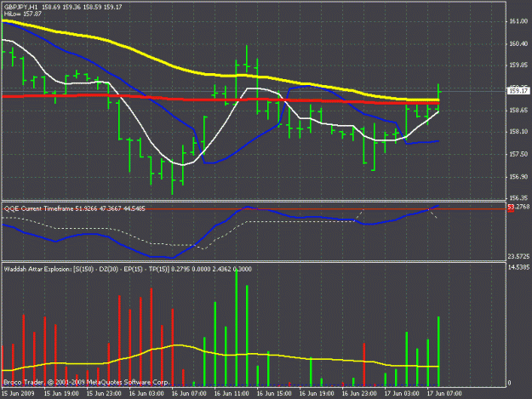Click the HiLo= 157.87 label
Screen dimensions: 532x399
[x=23, y=14]
